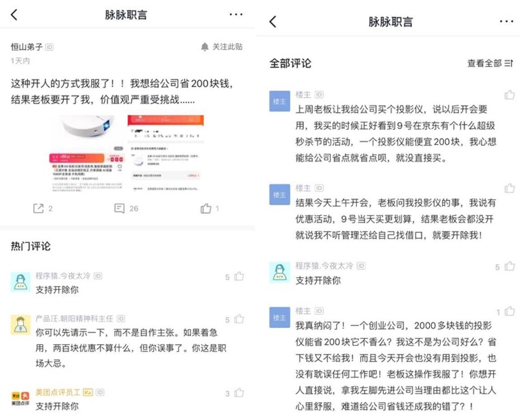Open the projector product image thumbnail

[88, 153]
